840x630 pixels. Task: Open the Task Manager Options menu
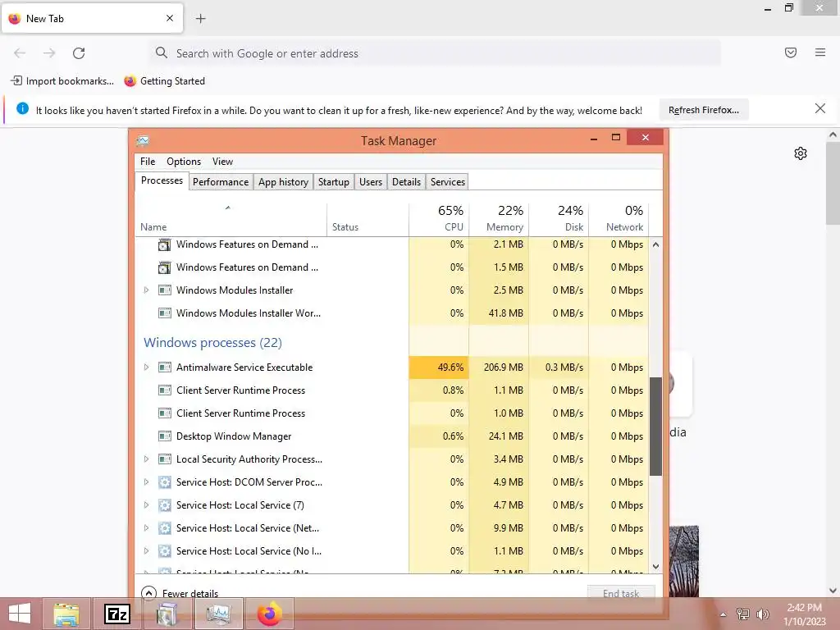click(184, 162)
